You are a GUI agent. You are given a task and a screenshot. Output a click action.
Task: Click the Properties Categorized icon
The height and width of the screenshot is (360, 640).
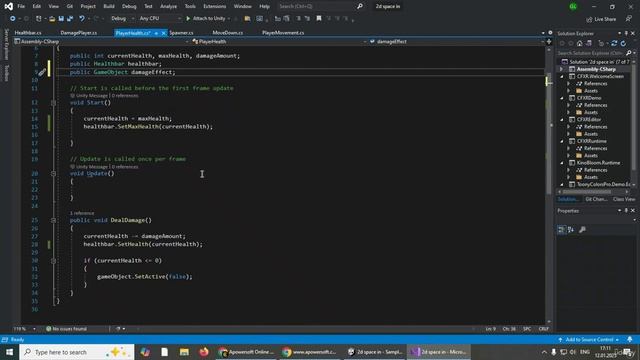562,230
